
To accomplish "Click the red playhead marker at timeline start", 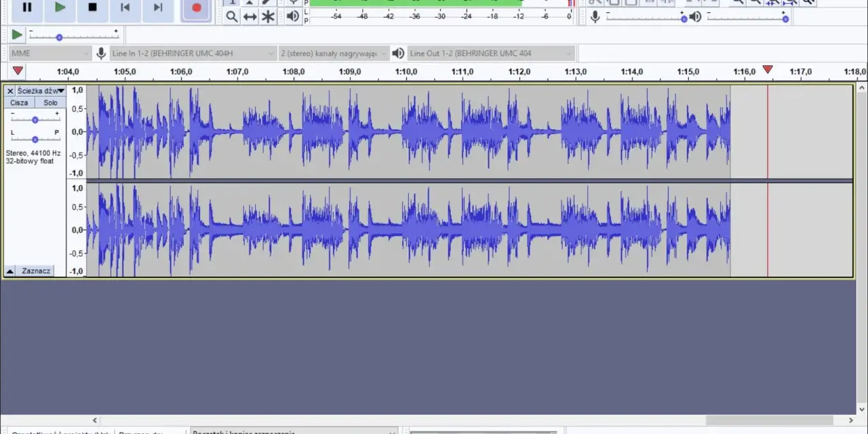I will coord(18,71).
